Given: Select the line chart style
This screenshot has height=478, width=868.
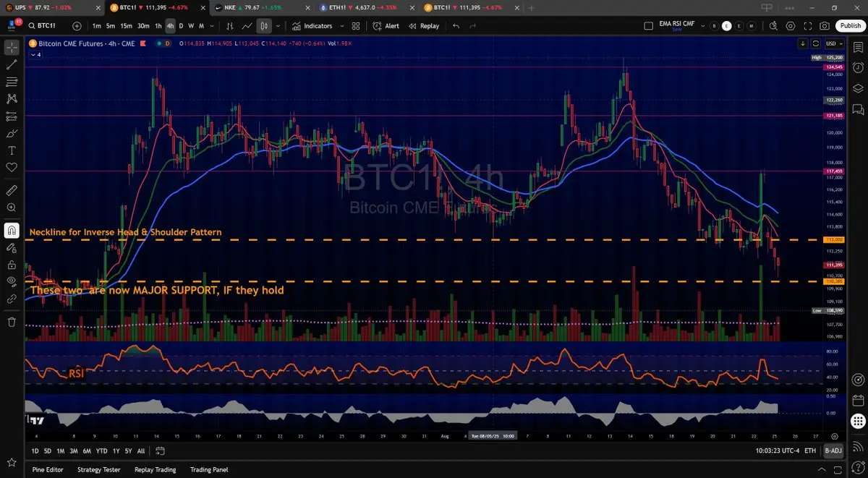Looking at the screenshot, I should click(x=247, y=26).
